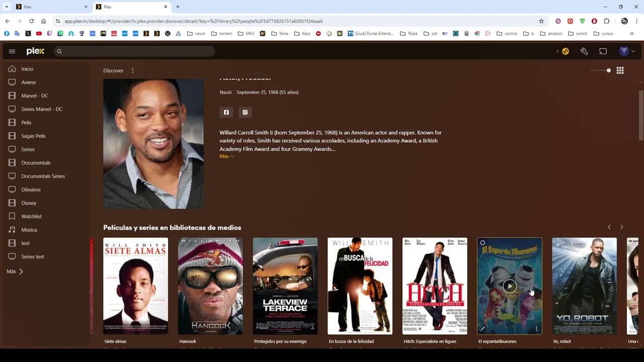Open En busca de la felicidad poster

(x=360, y=286)
